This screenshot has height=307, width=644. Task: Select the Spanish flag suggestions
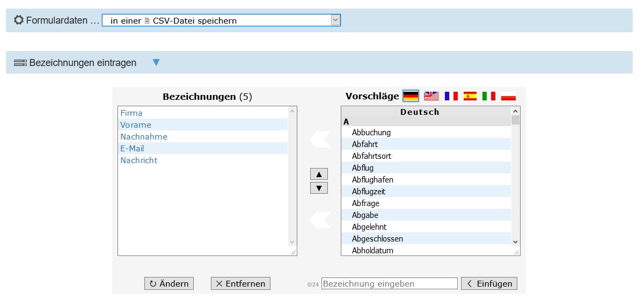tap(470, 96)
